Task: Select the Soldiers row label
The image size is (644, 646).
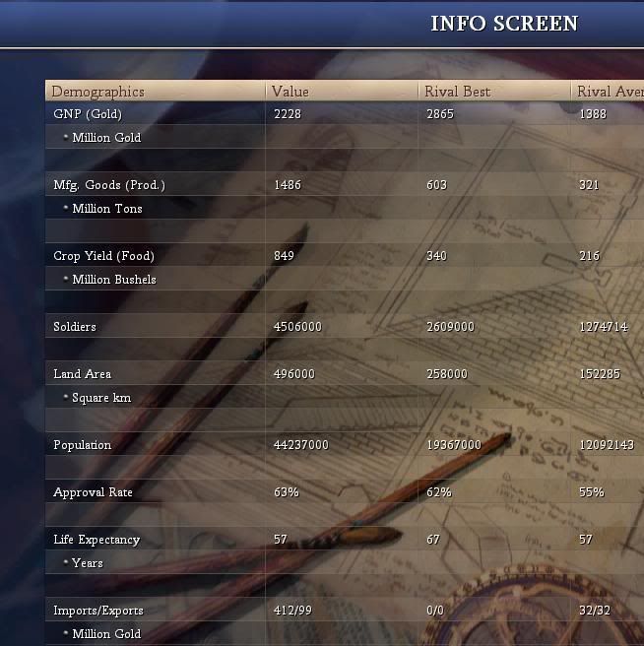Action: tap(75, 327)
